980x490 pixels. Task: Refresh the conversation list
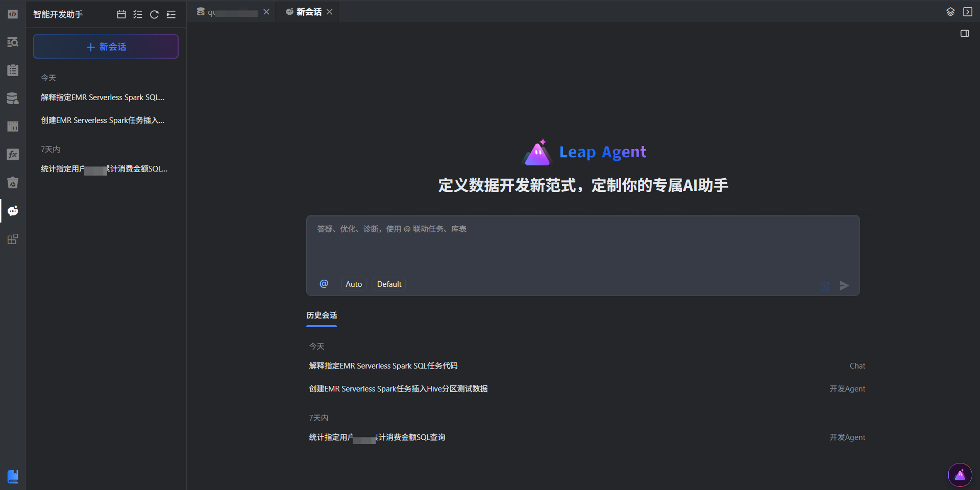coord(154,14)
